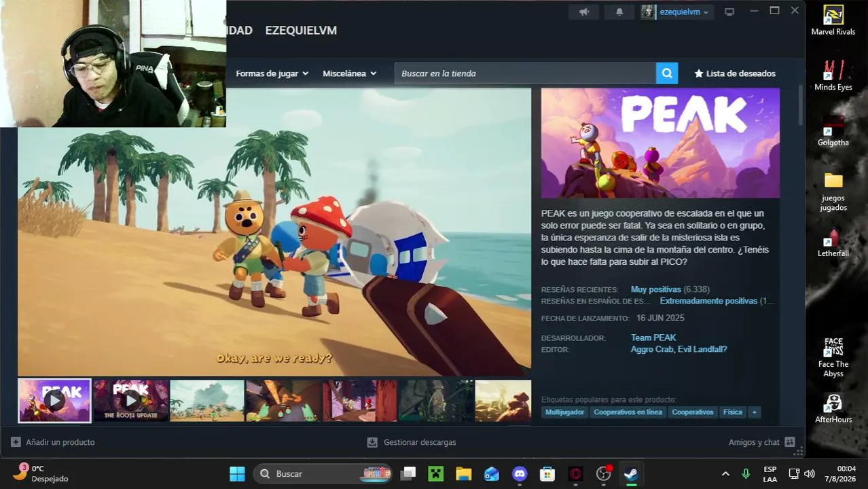Open Discord from the taskbar
This screenshot has height=489, width=868.
(520, 473)
